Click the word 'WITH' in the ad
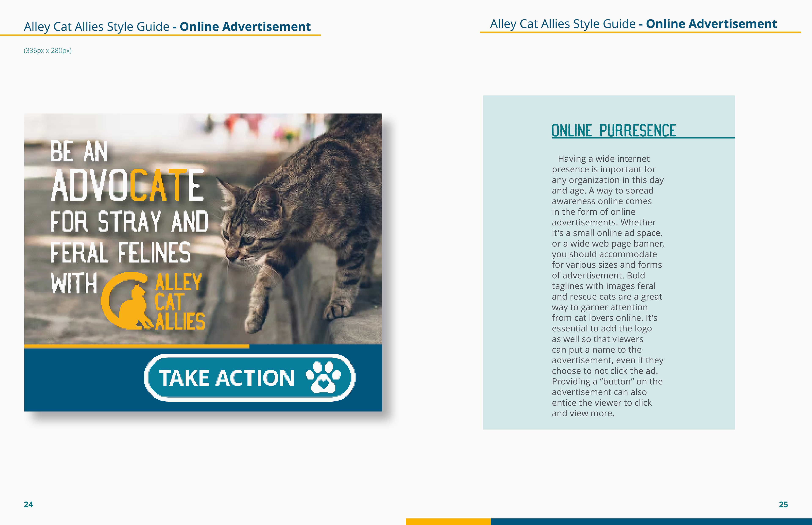The height and width of the screenshot is (525, 812). (74, 283)
